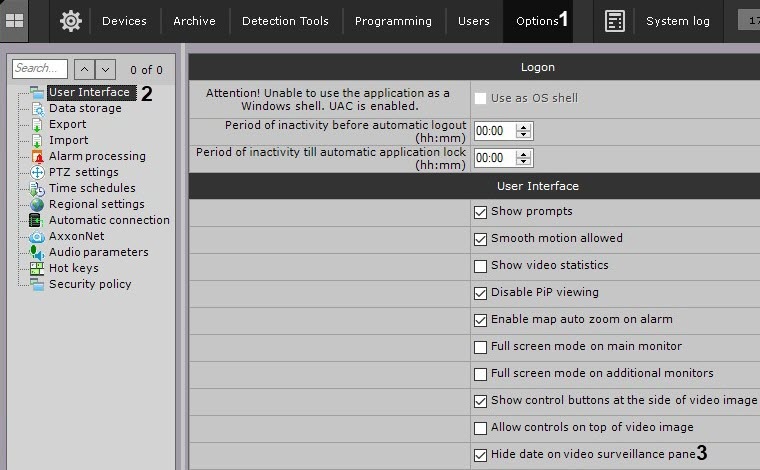Open settings via the gear icon
This screenshot has width=760, height=470.
click(x=70, y=20)
